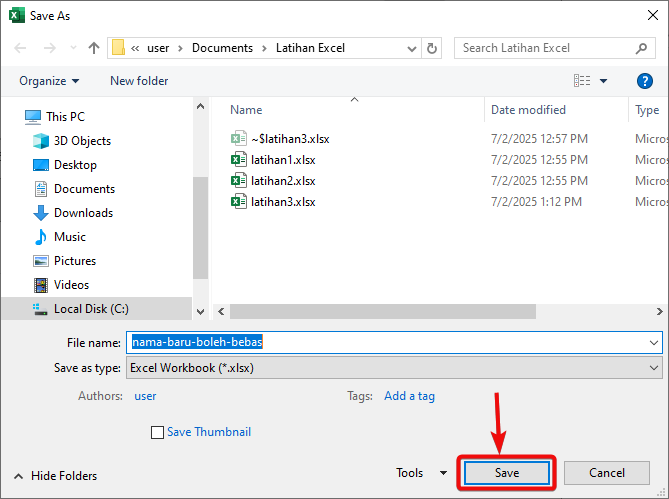Select 'Latihan Excel' in address path

310,48
